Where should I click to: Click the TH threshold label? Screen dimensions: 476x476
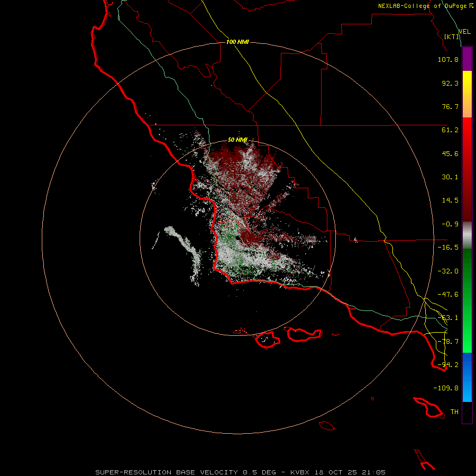point(454,412)
